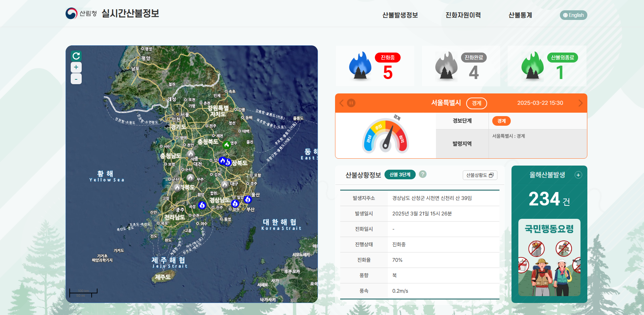Zoom in on the map
Viewport: 644px width, 315px height.
[x=76, y=67]
